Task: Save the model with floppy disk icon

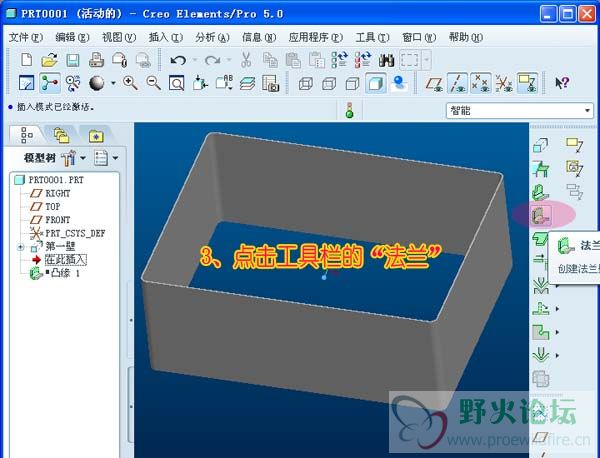Action: [x=73, y=60]
